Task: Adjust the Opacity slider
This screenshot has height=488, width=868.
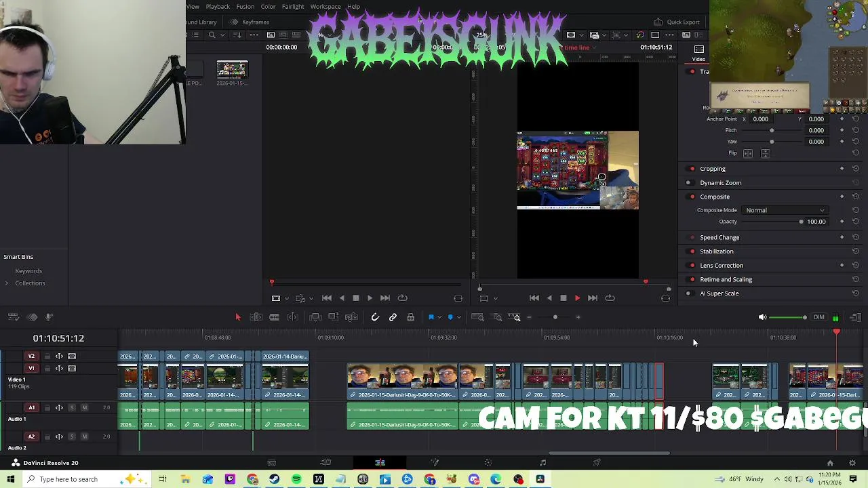Action: click(x=772, y=222)
